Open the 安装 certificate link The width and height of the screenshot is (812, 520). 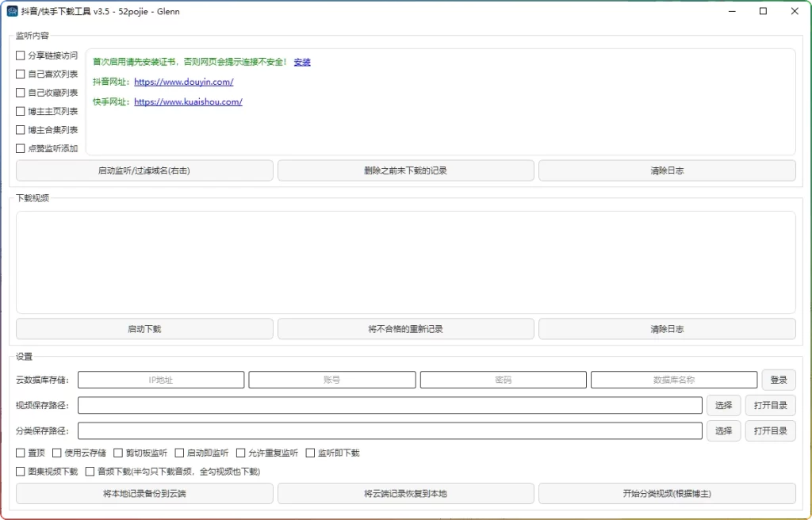click(x=301, y=62)
